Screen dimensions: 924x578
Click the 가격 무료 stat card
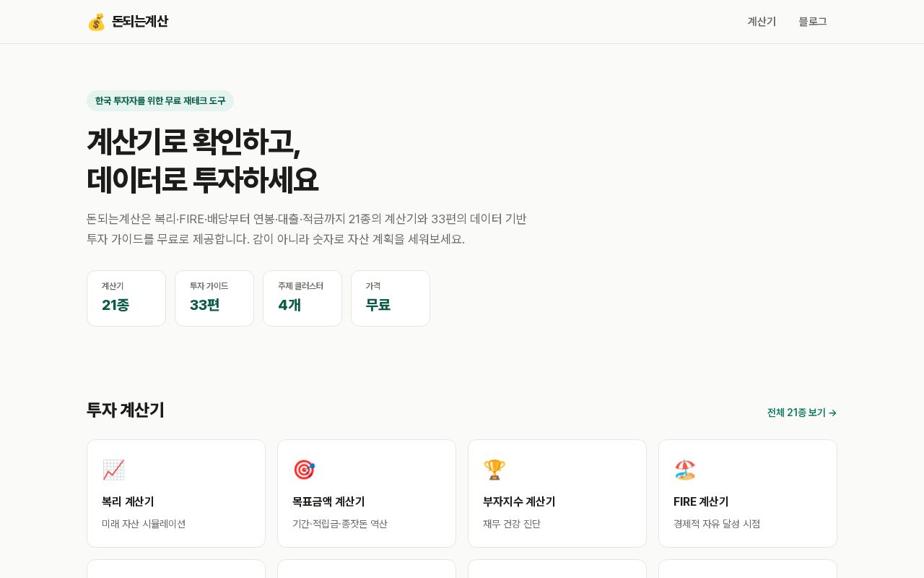pos(391,298)
